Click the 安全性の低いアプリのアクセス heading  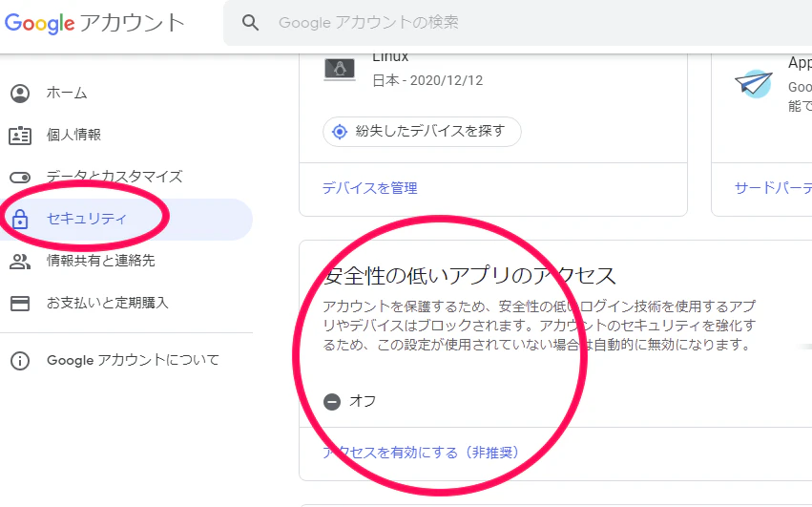click(469, 276)
